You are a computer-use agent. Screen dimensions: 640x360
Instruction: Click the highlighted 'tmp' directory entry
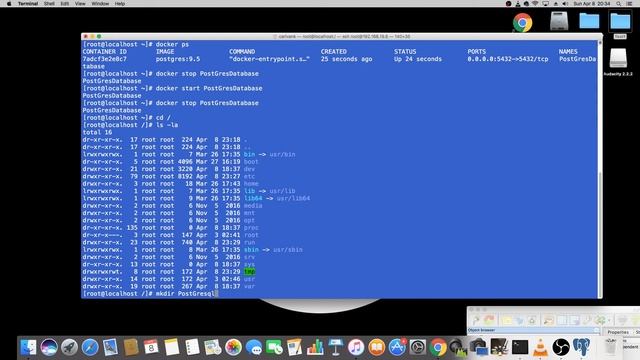(x=249, y=271)
